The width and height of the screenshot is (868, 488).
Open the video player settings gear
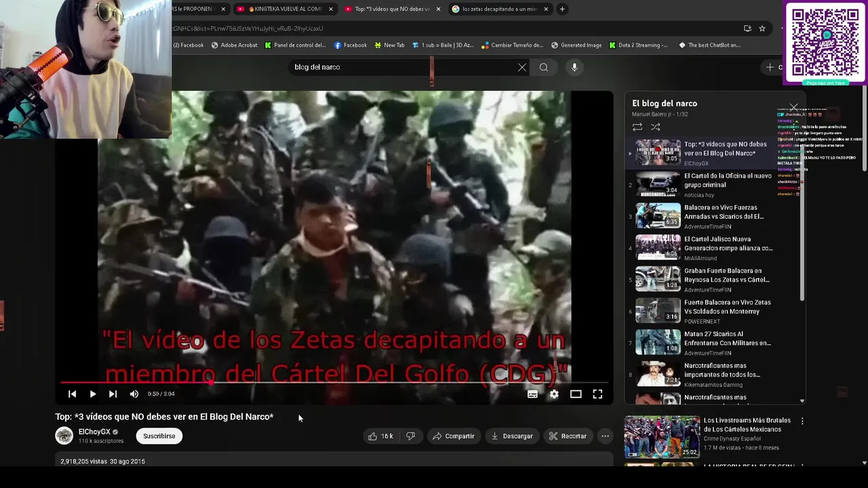tap(554, 394)
